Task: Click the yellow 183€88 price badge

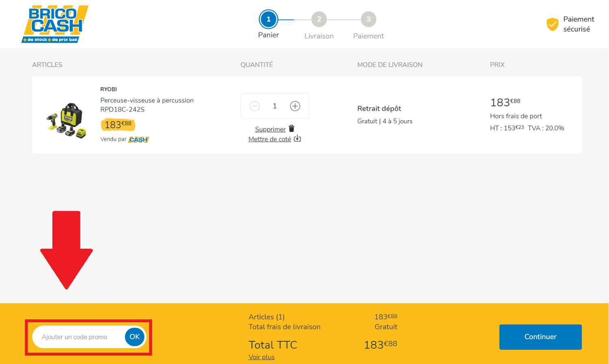Action: point(118,125)
